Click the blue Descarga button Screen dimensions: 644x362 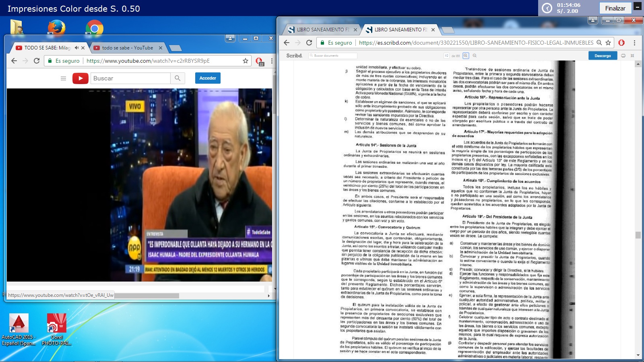pyautogui.click(x=602, y=56)
